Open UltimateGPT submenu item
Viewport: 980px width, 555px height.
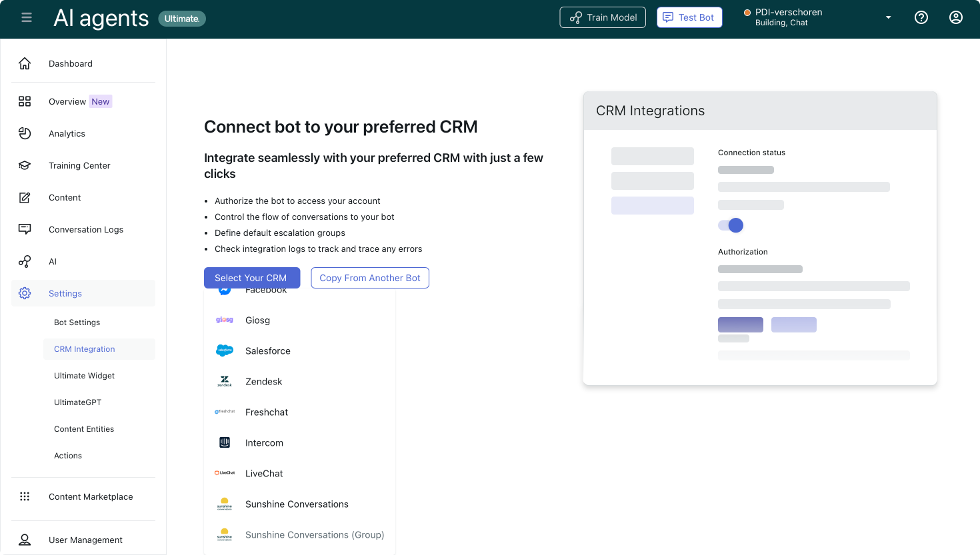[99, 402]
